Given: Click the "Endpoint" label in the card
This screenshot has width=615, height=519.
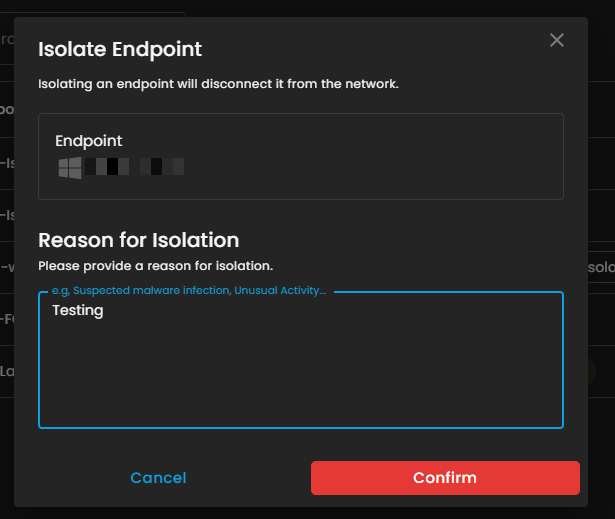Looking at the screenshot, I should tap(89, 141).
